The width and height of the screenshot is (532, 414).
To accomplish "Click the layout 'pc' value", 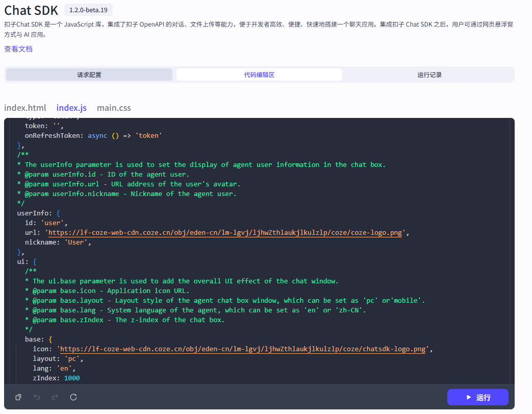I will coord(72,359).
